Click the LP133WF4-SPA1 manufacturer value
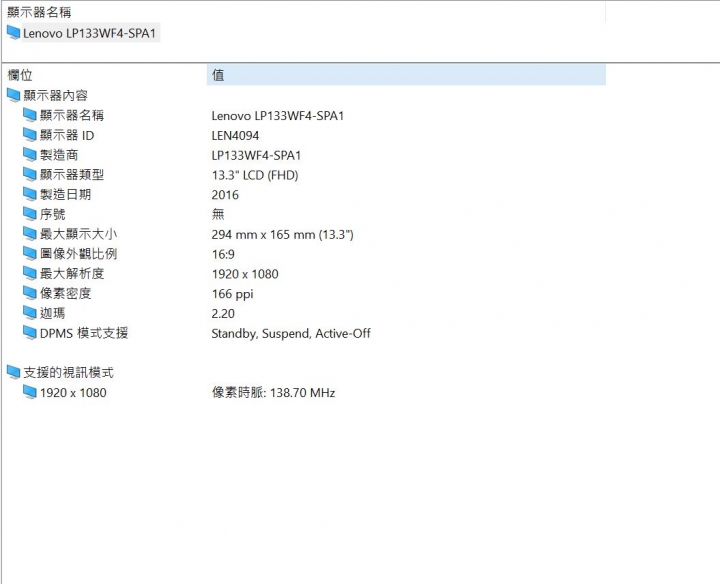Viewport: 720px width, 584px height. point(256,155)
